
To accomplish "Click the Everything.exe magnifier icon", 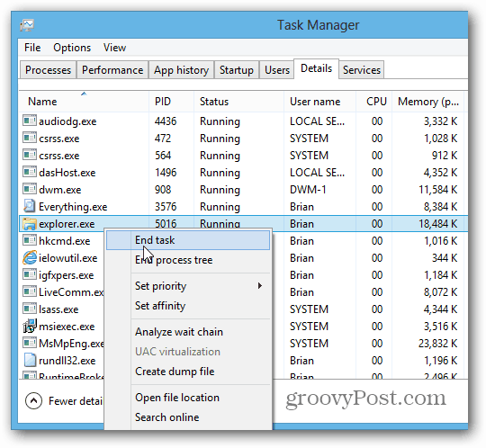I will 30,206.
